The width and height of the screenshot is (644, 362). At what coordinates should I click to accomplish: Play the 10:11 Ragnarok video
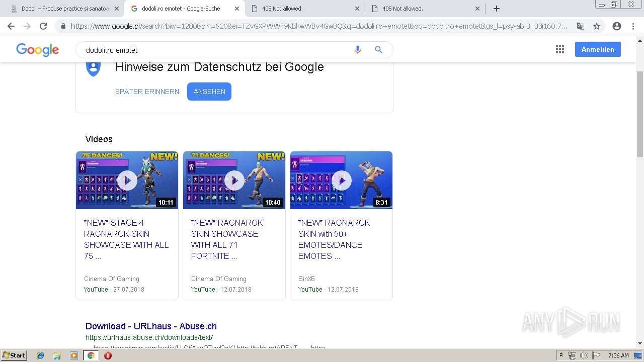point(127,180)
